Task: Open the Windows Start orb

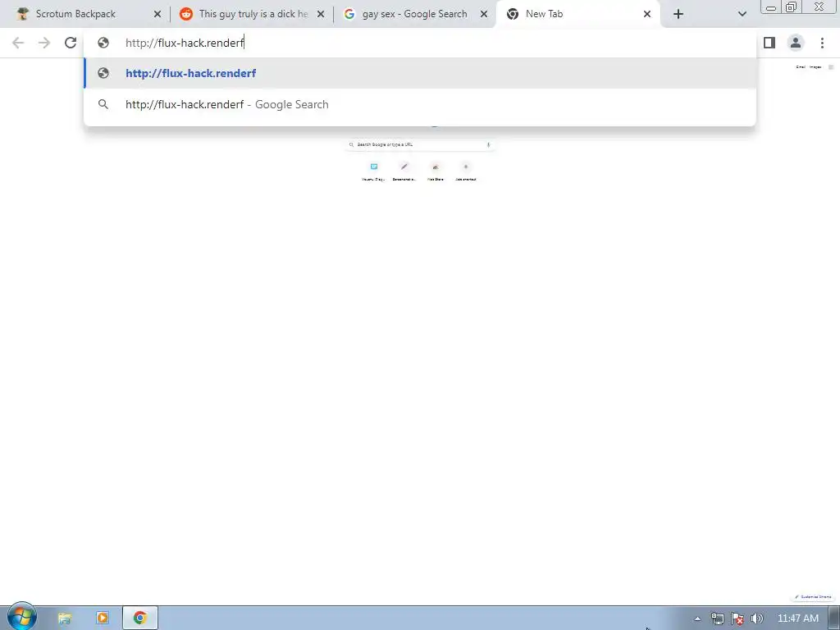Action: (21, 617)
